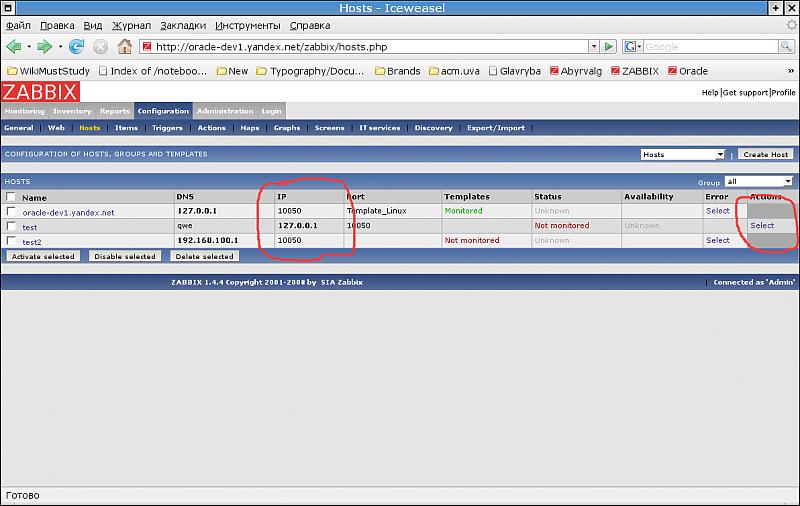
Task: Open the Typography/Docu... bookmark folder
Action: pyautogui.click(x=311, y=71)
